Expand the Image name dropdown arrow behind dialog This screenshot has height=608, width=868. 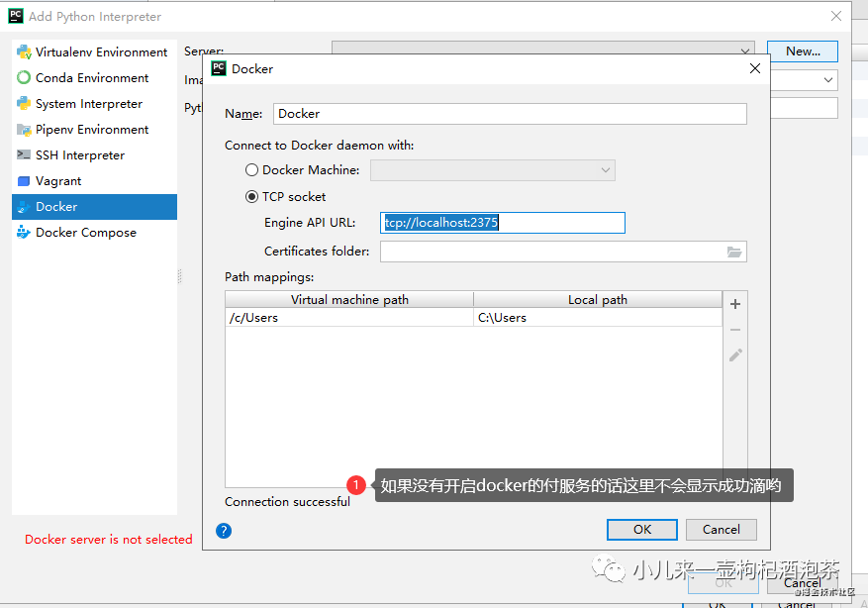[x=828, y=80]
